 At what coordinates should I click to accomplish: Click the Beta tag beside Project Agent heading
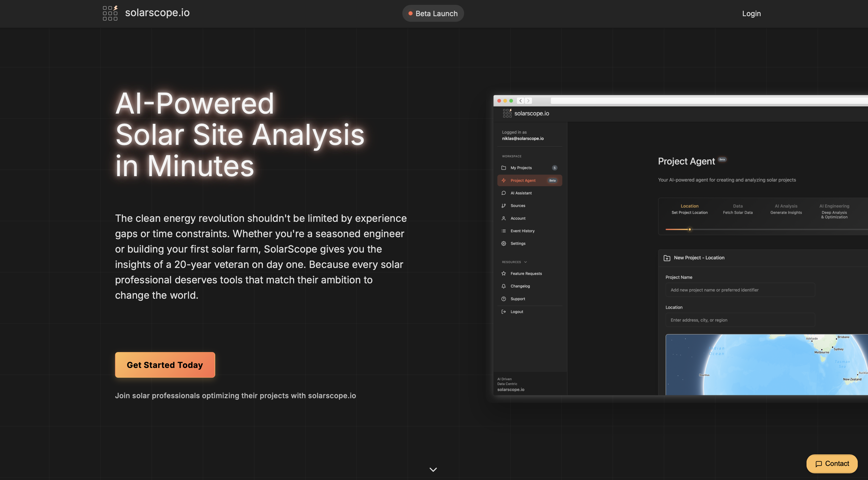pos(722,159)
